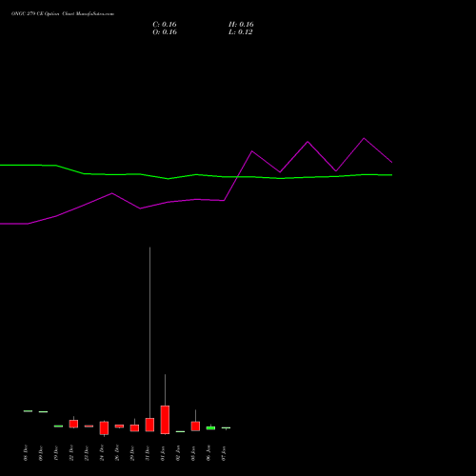Click the 23 Dec date label
476x476 pixels.
coord(87,453)
